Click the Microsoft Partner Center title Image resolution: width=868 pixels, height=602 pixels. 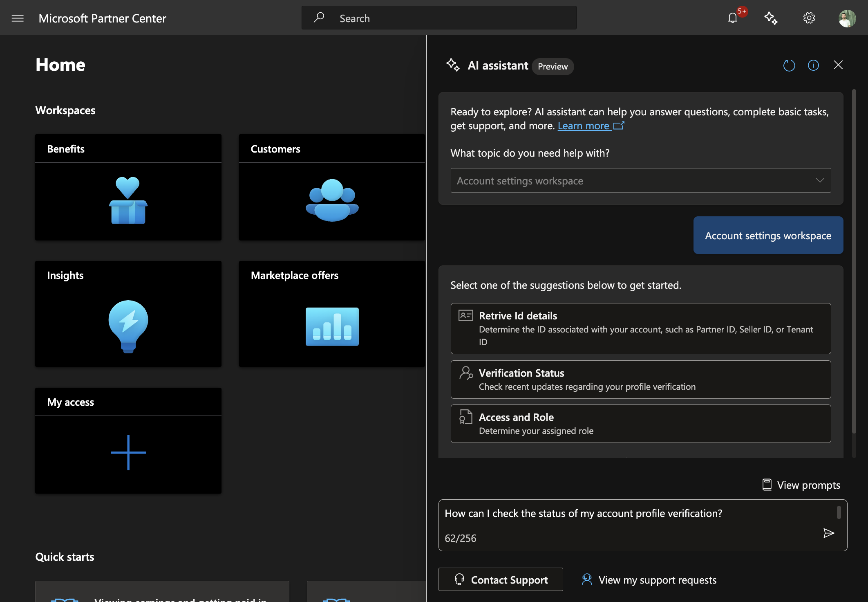102,18
